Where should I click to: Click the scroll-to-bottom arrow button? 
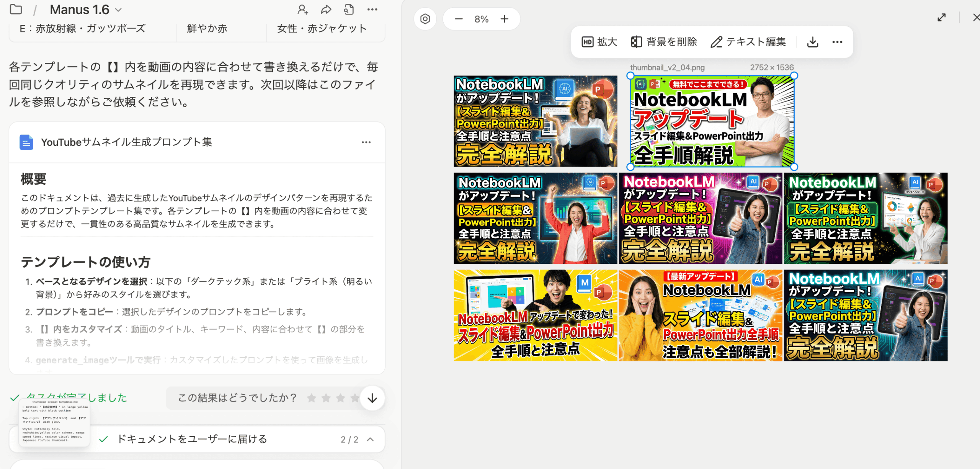[x=372, y=398]
